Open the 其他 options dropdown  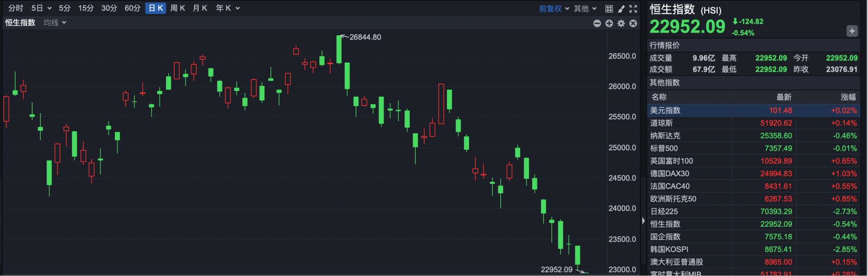(585, 9)
